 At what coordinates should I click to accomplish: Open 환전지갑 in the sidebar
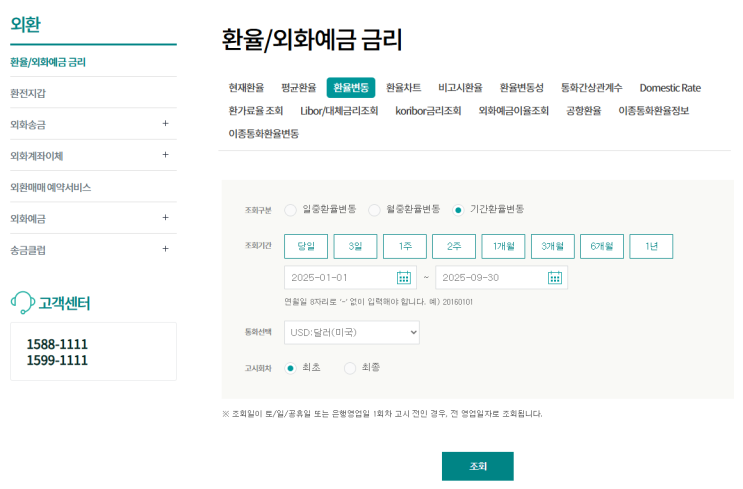[x=28, y=93]
